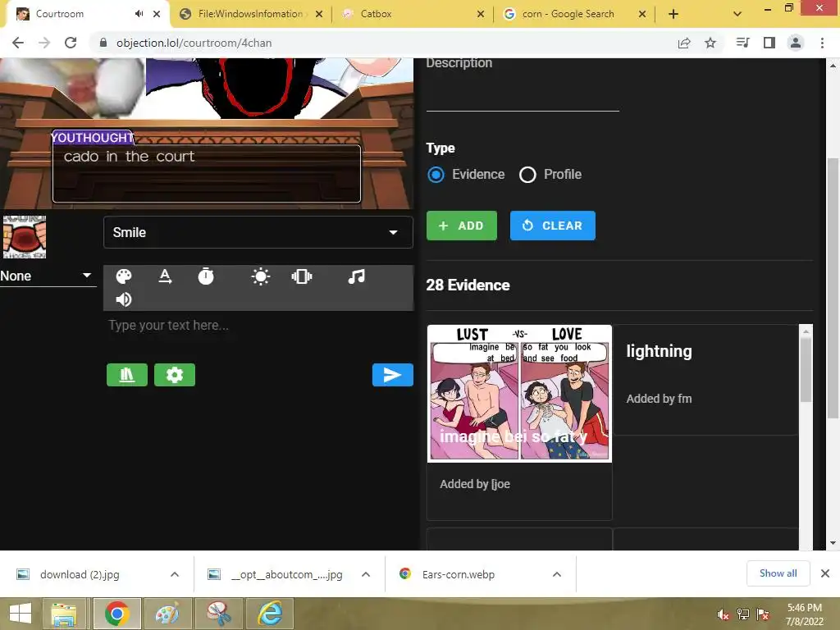
Task: Open download (2).jpg file
Action: tap(80, 574)
